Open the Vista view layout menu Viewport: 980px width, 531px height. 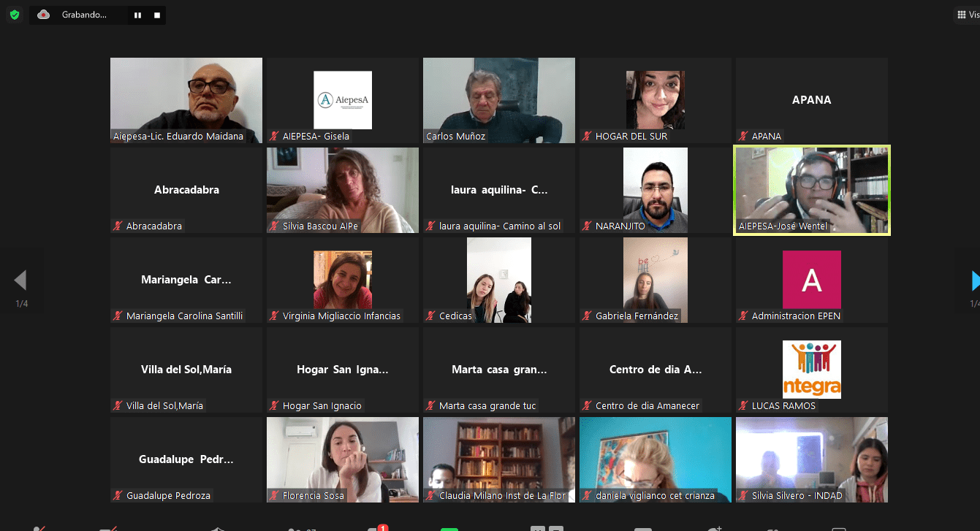point(968,15)
